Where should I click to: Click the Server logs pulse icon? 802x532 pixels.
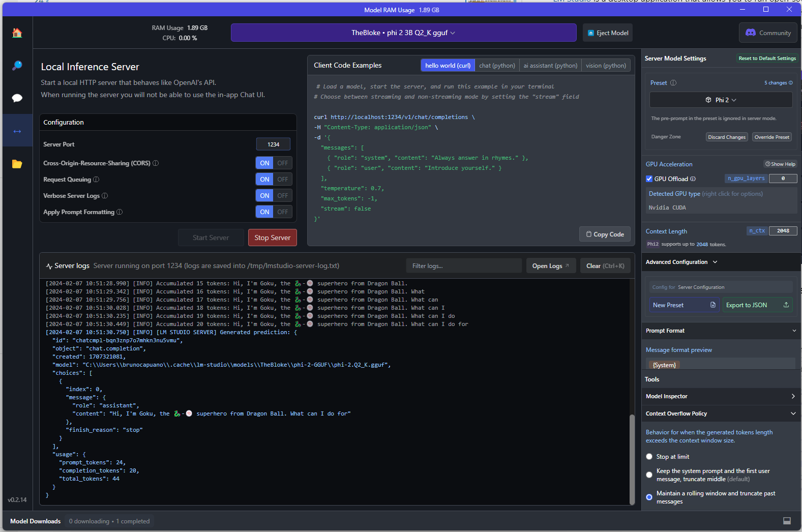coord(49,266)
